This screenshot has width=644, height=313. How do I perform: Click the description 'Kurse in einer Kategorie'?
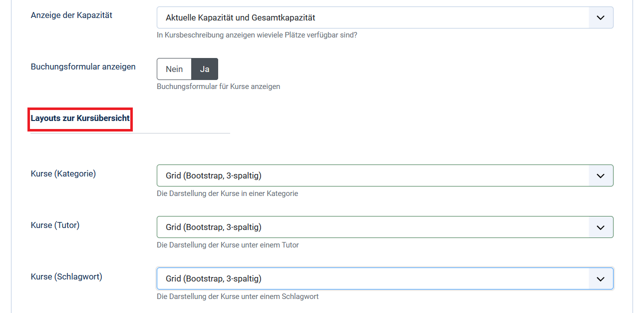(x=227, y=193)
